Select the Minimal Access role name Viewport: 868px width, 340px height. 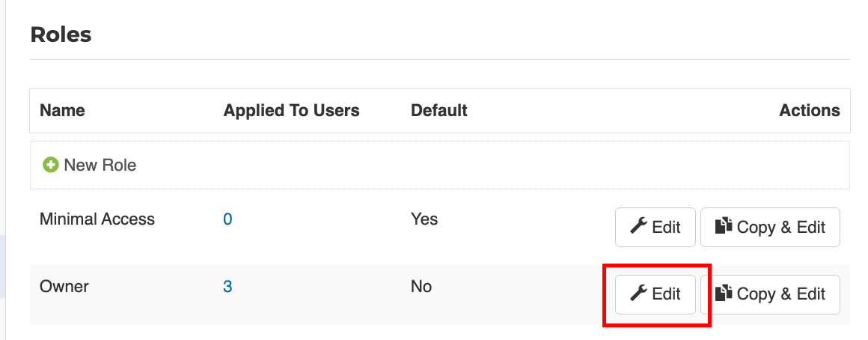97,219
